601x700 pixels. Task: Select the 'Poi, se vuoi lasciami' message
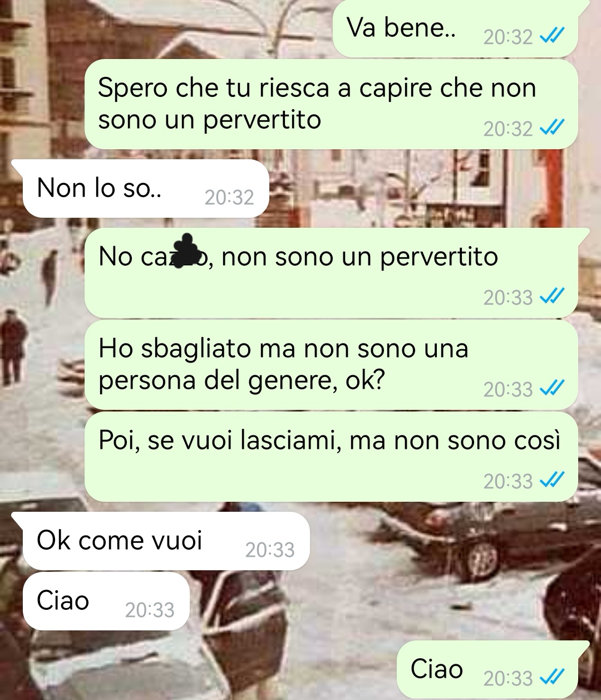(x=331, y=457)
